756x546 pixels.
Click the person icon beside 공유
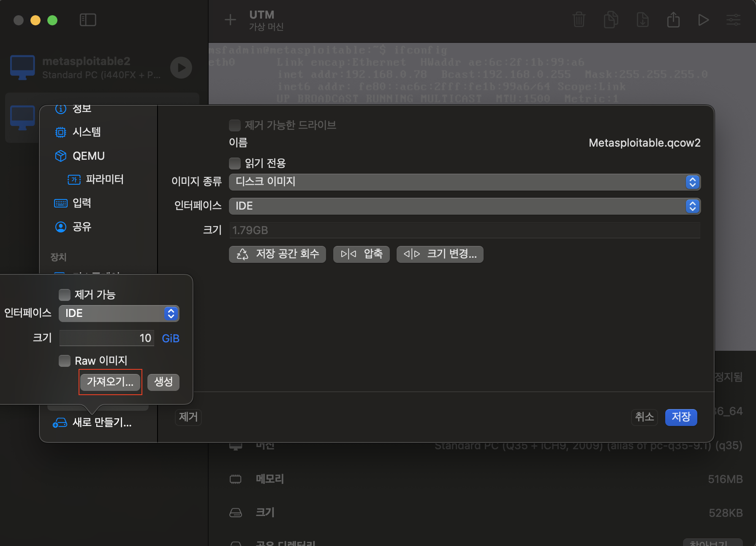pos(61,227)
